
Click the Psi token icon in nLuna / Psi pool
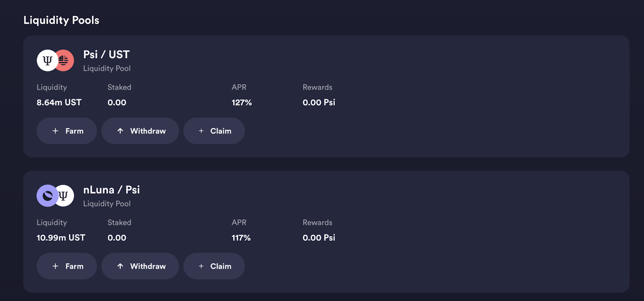(x=65, y=196)
